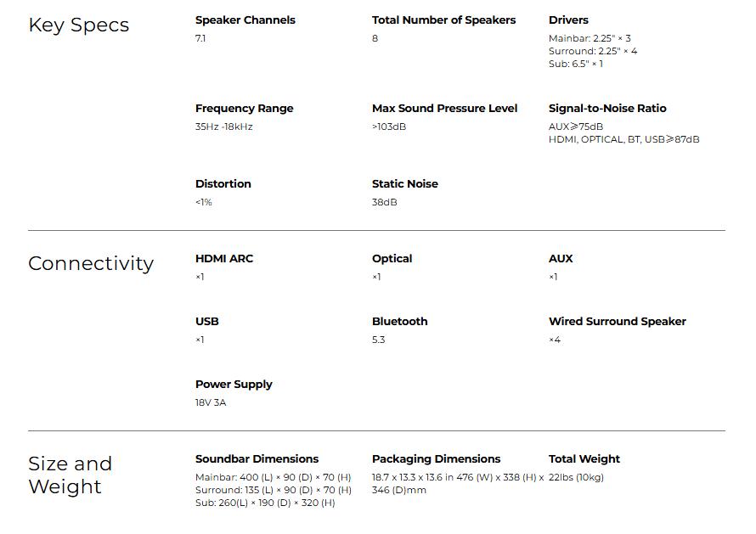
Task: Click the Wired Surround Speaker label
Action: coord(617,321)
